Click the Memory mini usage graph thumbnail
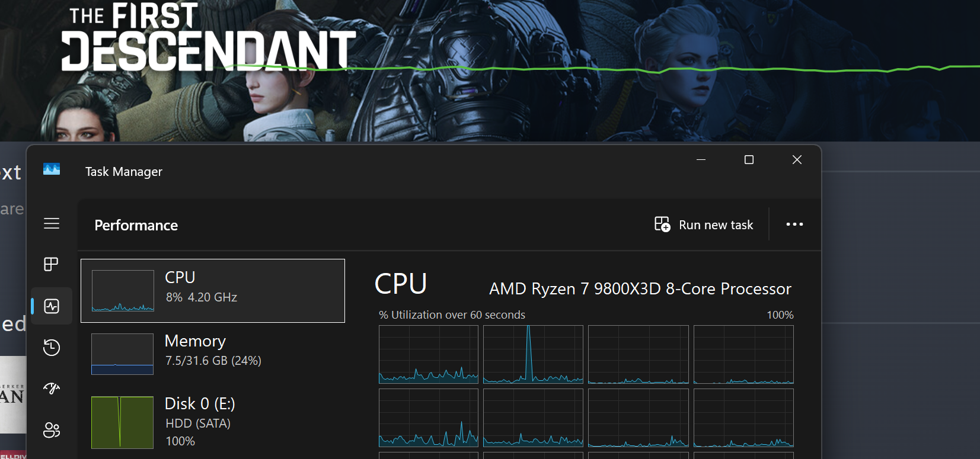 [122, 354]
